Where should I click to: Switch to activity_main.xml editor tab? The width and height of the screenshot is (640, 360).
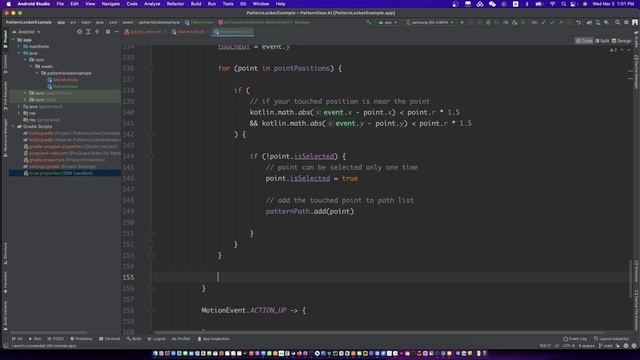[x=145, y=32]
